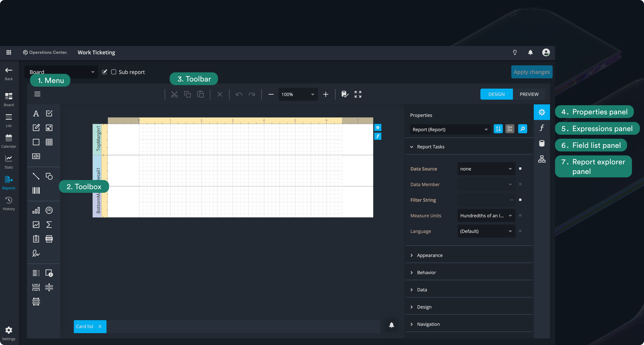644x345 pixels.
Task: Redo the last action
Action: click(252, 94)
